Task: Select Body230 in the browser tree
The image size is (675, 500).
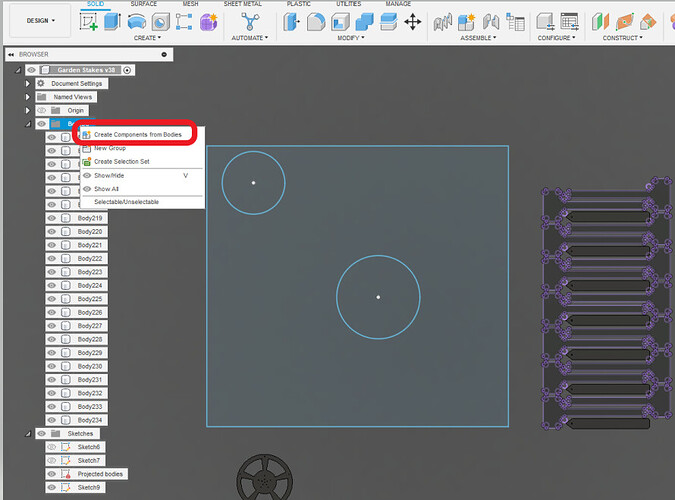Action: [90, 366]
